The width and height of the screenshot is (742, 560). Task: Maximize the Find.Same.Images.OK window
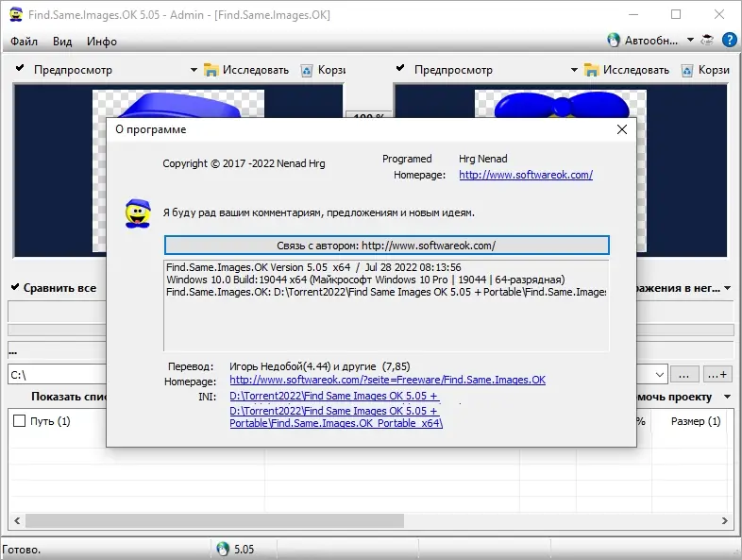(x=676, y=15)
